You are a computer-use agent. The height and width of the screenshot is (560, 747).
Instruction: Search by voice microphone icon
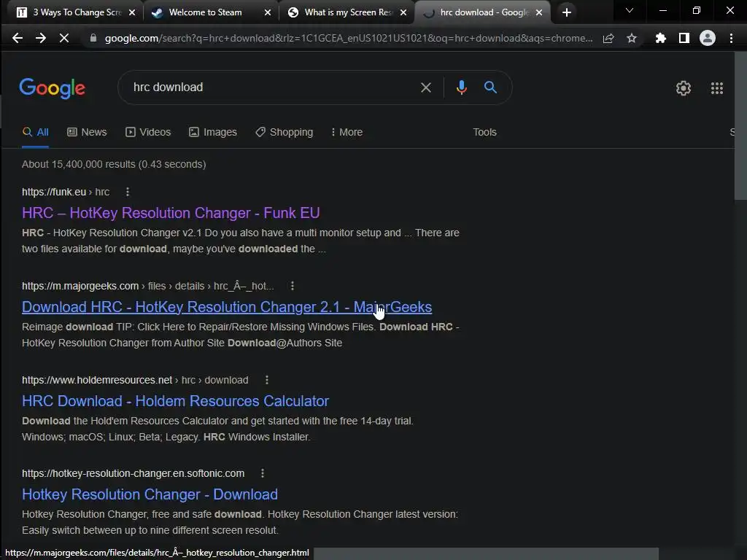click(x=461, y=87)
